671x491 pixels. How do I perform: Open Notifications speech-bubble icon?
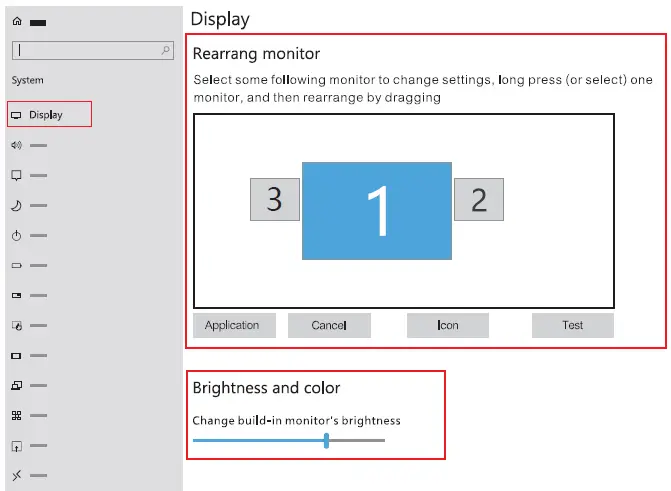(16, 176)
